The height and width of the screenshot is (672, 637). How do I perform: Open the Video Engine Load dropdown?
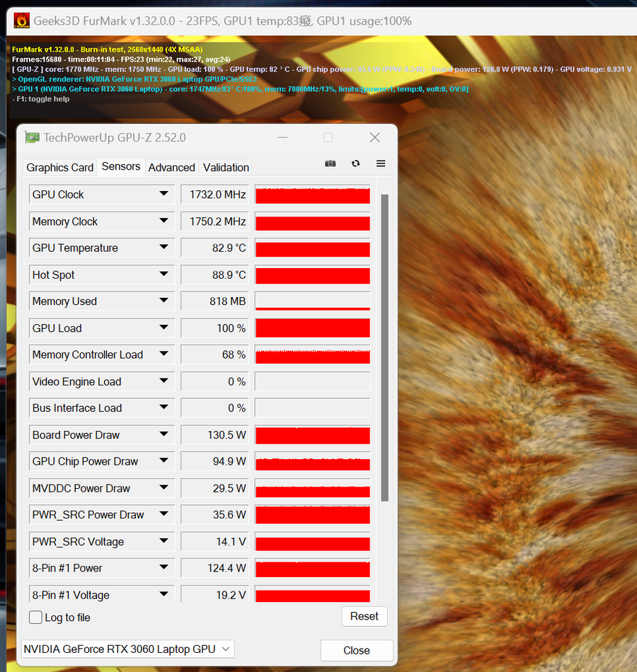coord(163,381)
